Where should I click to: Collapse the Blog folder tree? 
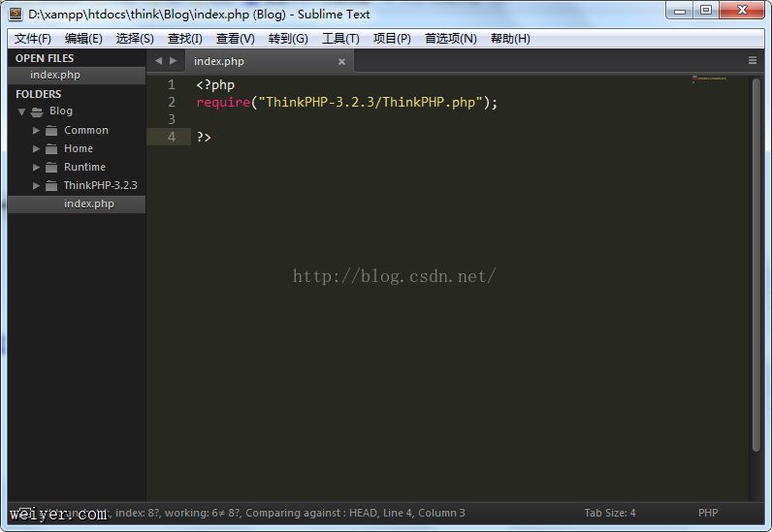[21, 111]
